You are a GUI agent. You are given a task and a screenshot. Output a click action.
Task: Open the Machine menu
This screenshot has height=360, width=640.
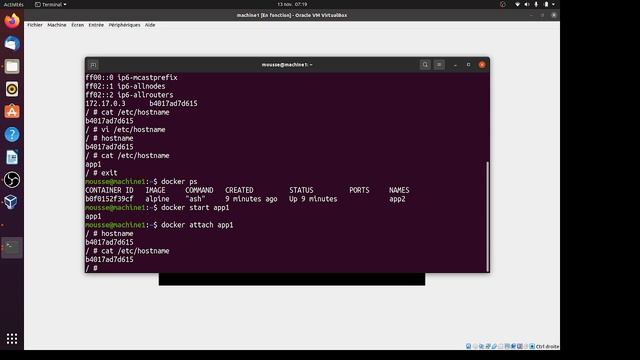[56, 25]
